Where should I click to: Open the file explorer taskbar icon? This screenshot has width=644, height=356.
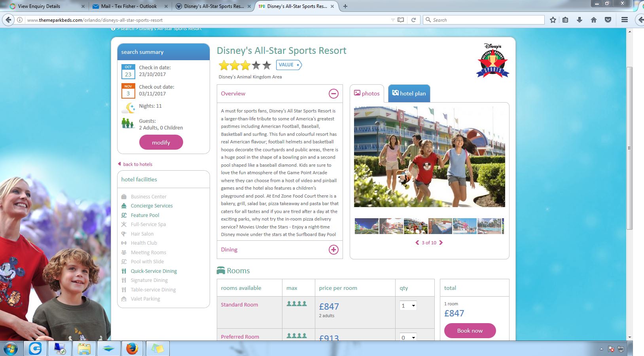pyautogui.click(x=84, y=349)
